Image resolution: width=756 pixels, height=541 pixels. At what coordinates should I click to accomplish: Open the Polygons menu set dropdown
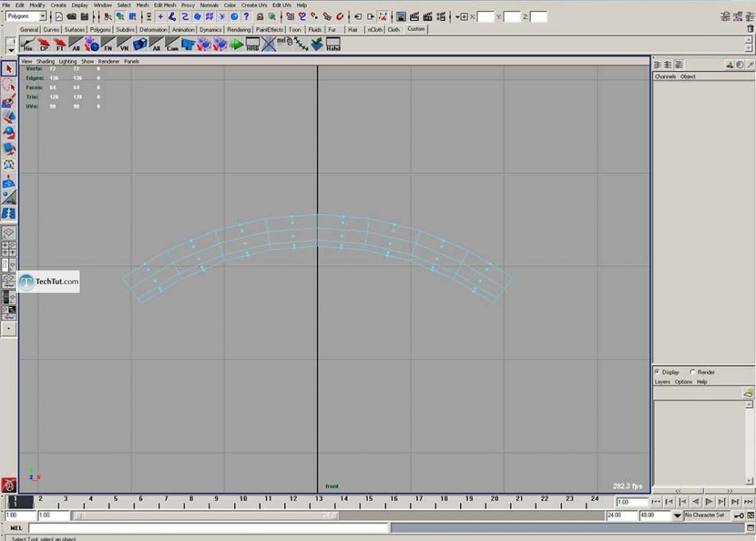point(43,17)
